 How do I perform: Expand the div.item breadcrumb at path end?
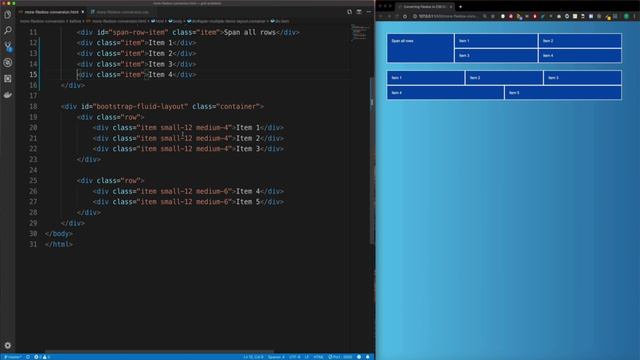pyautogui.click(x=280, y=21)
